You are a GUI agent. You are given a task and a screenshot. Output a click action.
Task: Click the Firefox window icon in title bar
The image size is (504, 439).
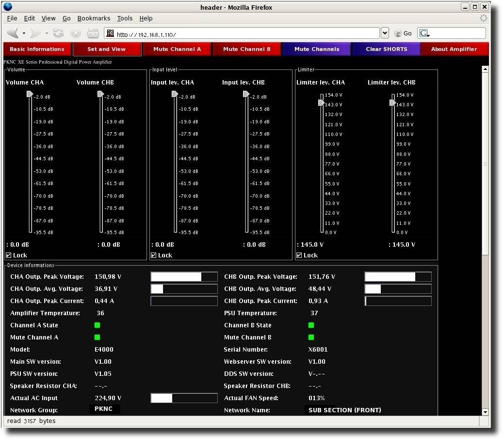tap(8, 7)
